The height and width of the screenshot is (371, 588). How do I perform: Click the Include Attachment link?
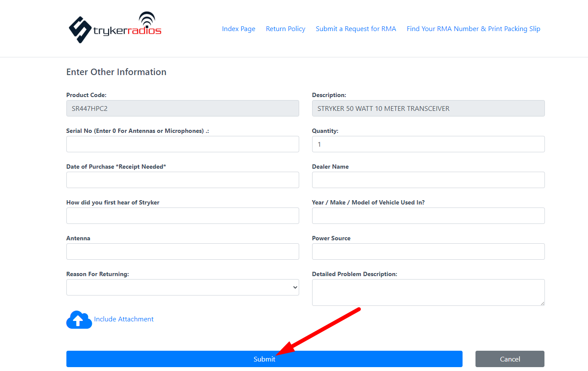(x=124, y=319)
